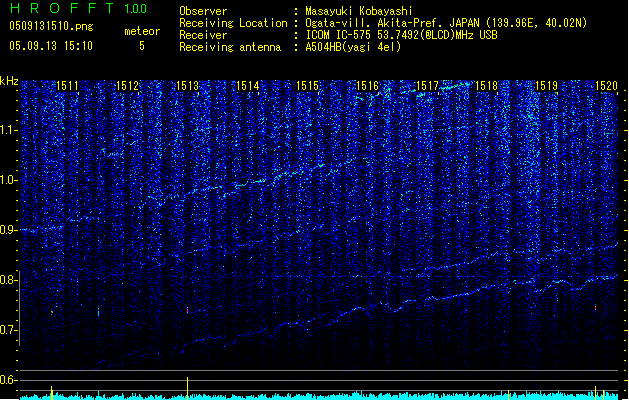Click the date stamp 05.09.13 15:10
The width and height of the screenshot is (629, 400).
51,46
